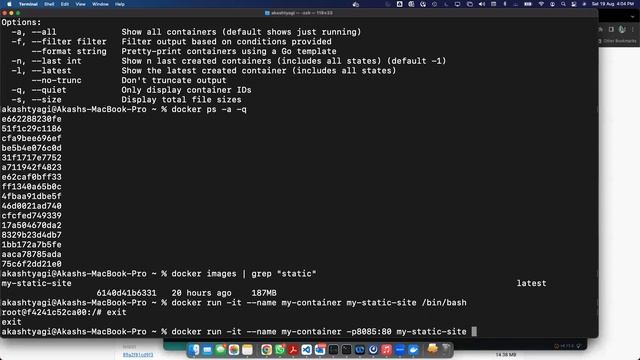Click container ID a711942f4823
640x360 pixels.
click(x=31, y=167)
